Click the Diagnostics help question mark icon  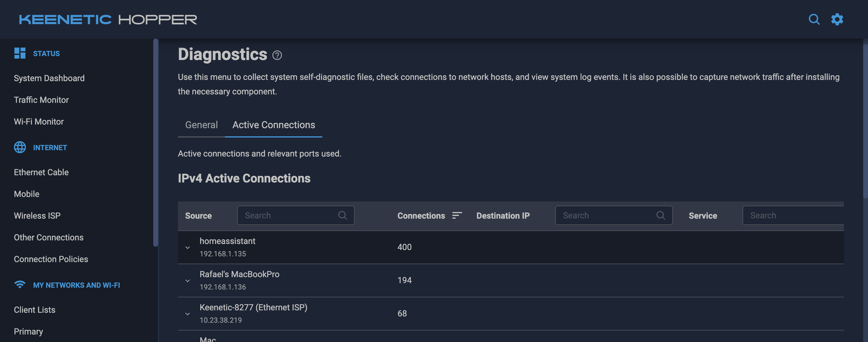pyautogui.click(x=277, y=55)
